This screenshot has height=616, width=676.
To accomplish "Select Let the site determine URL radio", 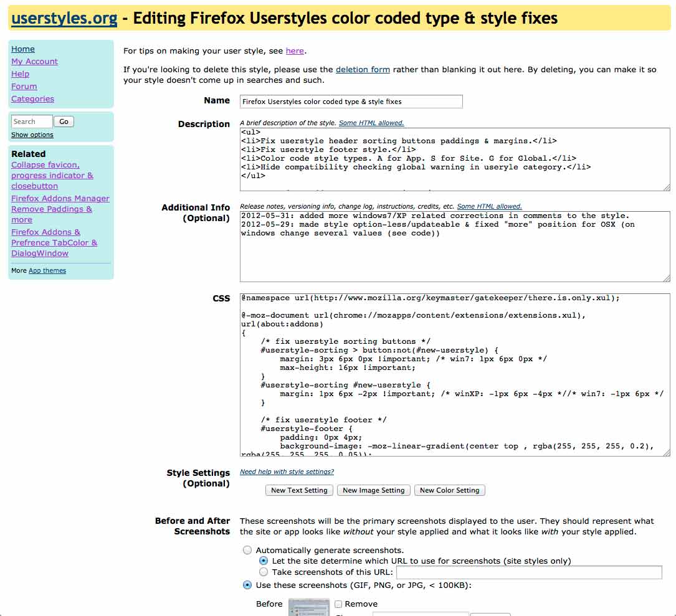I will coord(264,561).
